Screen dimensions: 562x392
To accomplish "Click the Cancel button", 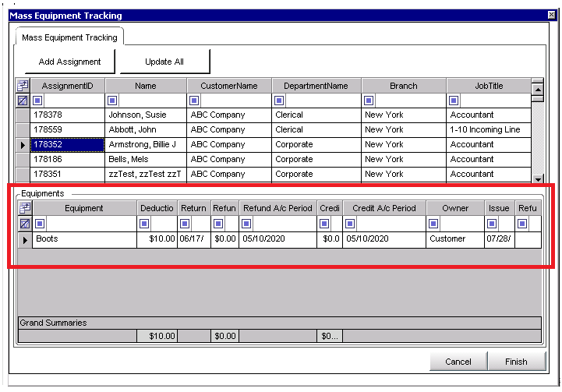I will (458, 362).
